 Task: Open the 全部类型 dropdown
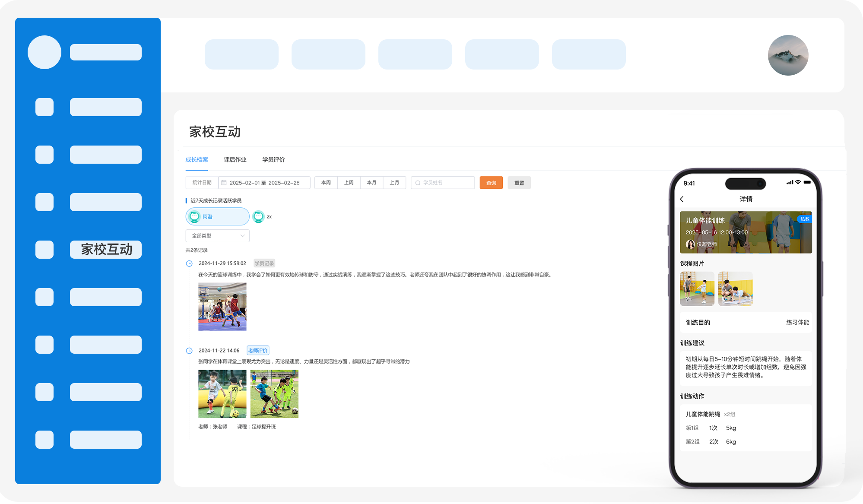click(x=217, y=236)
